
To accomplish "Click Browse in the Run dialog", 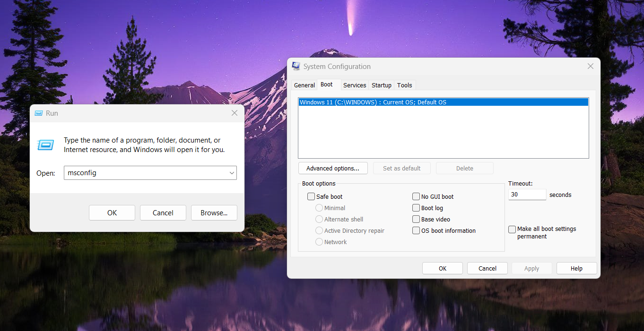I will pyautogui.click(x=214, y=212).
